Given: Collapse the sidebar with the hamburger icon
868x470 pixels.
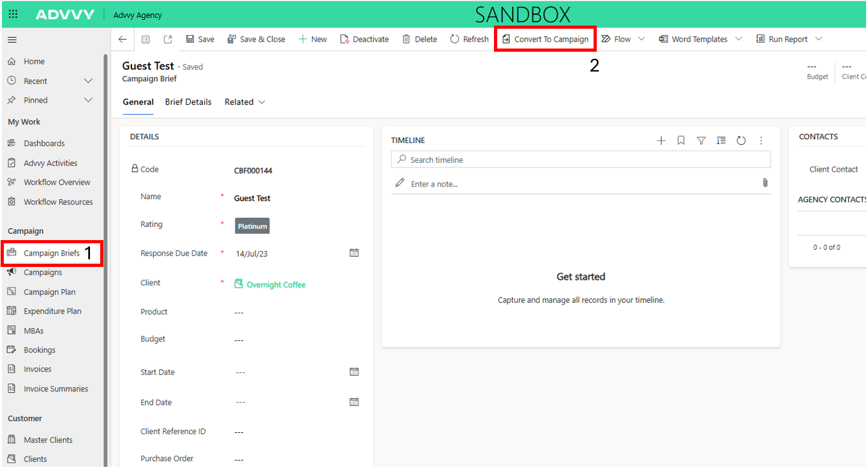Looking at the screenshot, I should [12, 40].
